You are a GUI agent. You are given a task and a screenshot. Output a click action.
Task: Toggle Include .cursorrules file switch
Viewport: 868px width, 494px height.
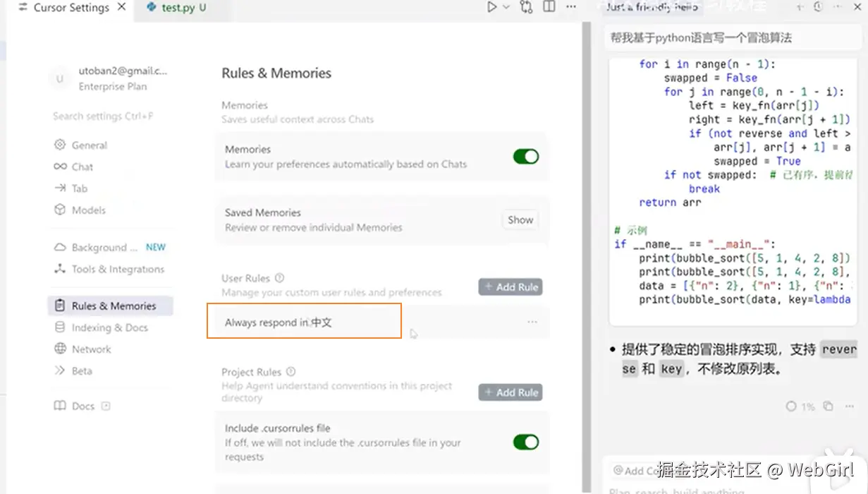pos(525,442)
